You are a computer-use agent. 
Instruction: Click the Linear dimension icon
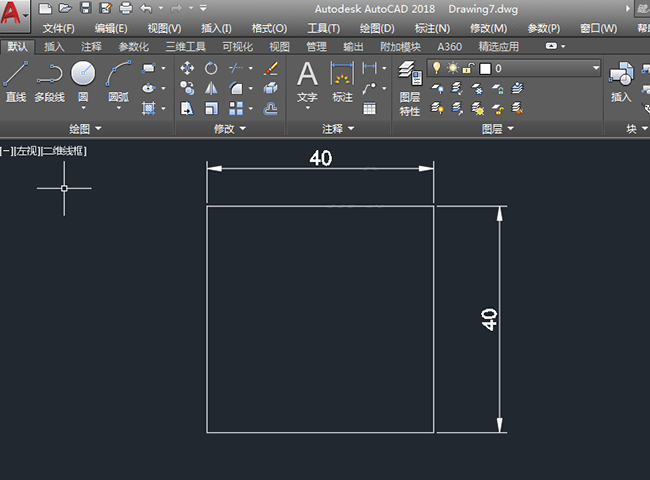tap(369, 68)
